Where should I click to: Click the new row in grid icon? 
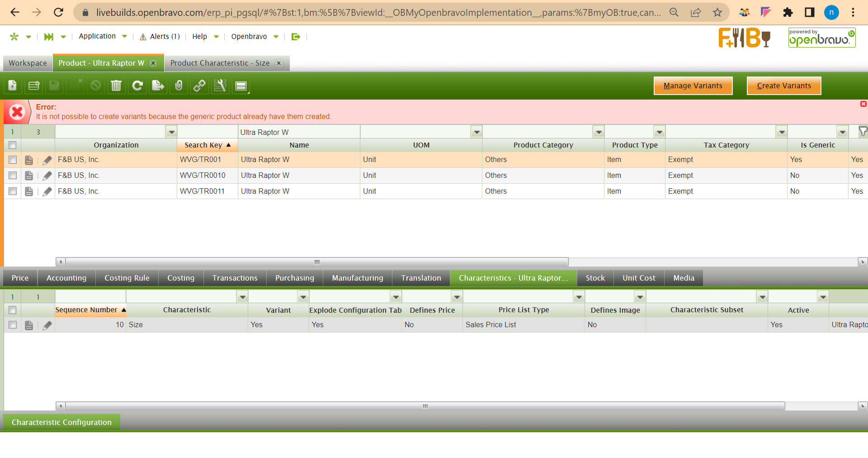(34, 86)
